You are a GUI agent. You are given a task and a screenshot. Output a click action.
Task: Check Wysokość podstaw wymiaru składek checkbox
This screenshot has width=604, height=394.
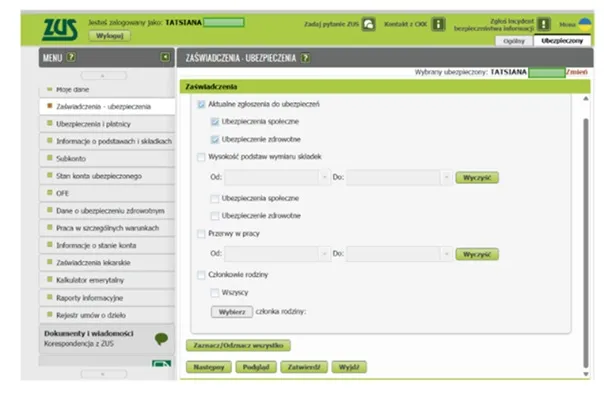coord(201,157)
